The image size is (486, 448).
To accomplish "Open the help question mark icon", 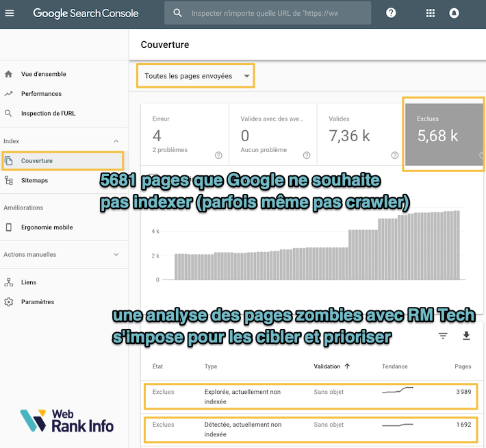I will tap(391, 13).
